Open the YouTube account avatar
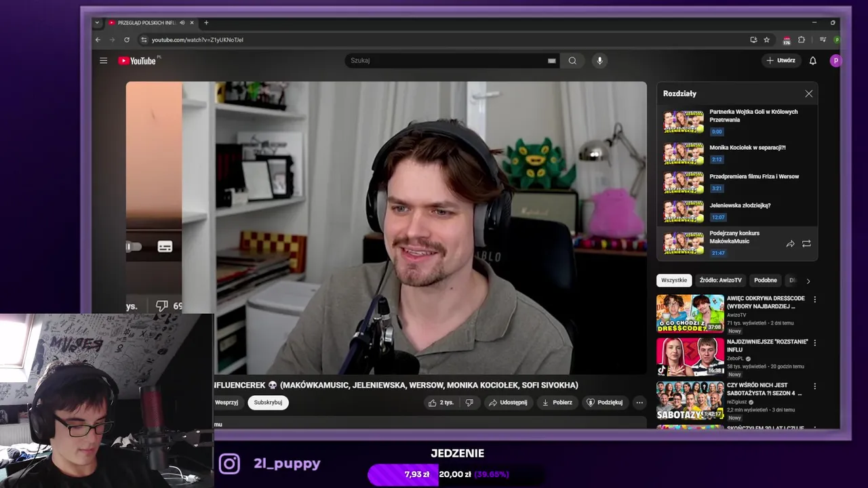 coord(835,60)
